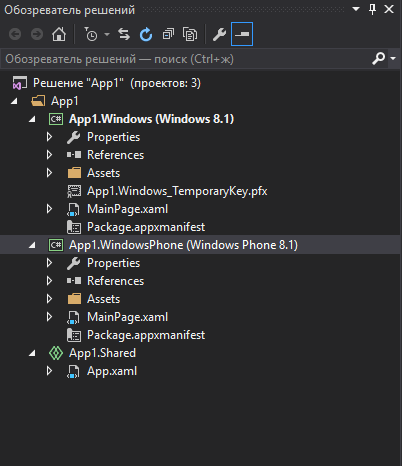
Task: Select MainPage.xaml under App1.Windows
Action: click(x=127, y=209)
